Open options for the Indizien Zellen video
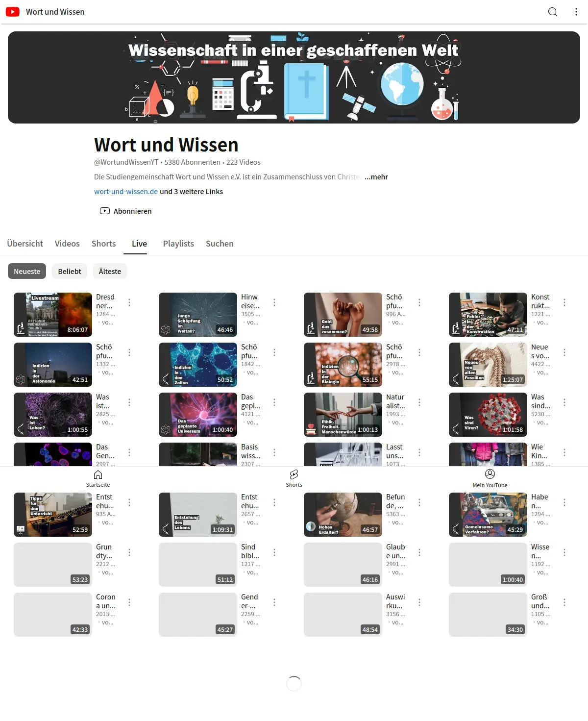Screen dimensions: 588x721 pyautogui.click(x=274, y=352)
